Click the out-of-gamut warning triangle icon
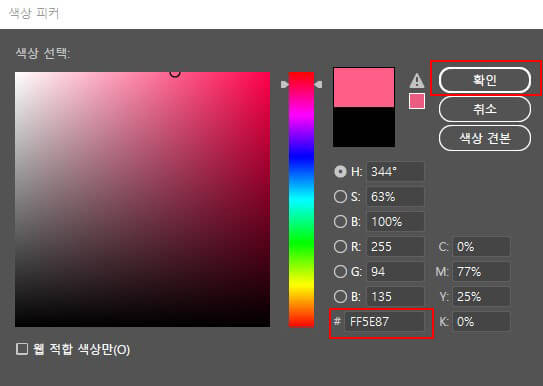 pos(417,81)
